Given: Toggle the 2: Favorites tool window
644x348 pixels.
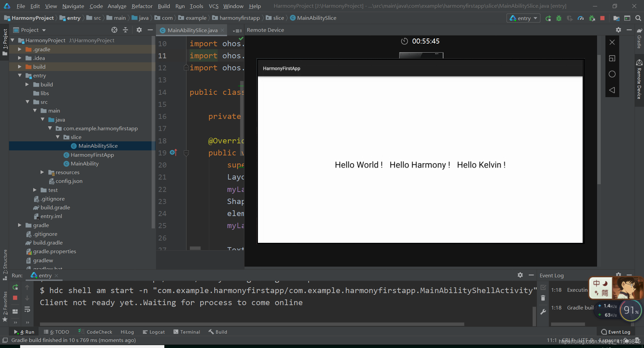Looking at the screenshot, I should coord(5,306).
